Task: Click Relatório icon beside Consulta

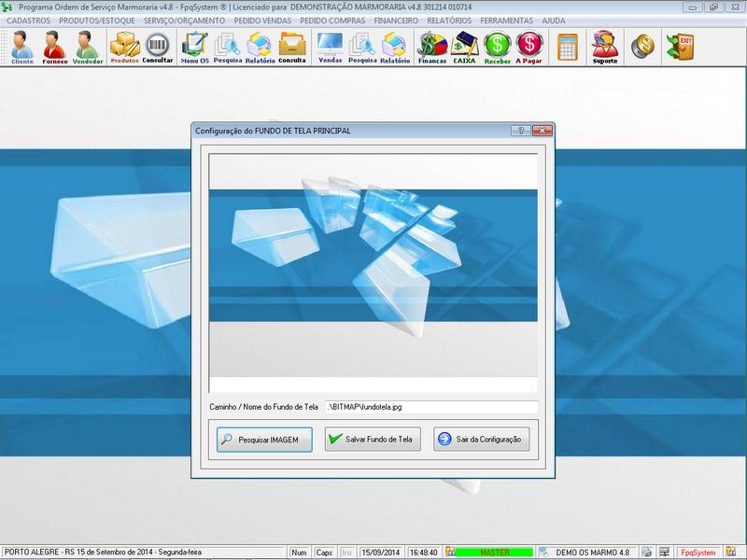Action: 260,48
